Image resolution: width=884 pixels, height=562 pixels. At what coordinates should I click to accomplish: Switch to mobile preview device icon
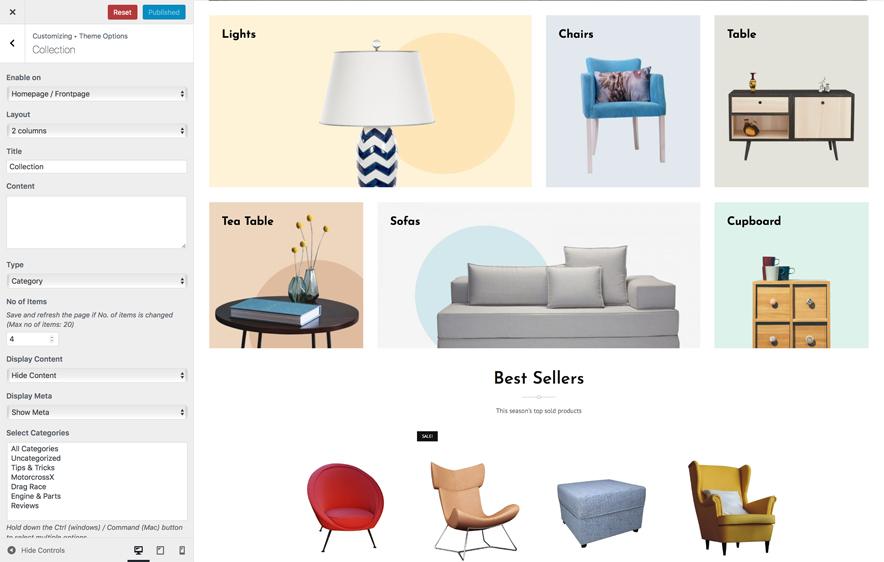pos(182,550)
